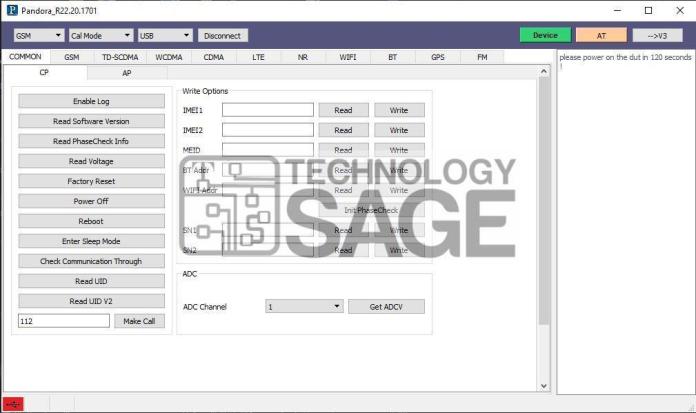Image resolution: width=696 pixels, height=413 pixels.
Task: Select the CP sub-tab
Action: 44,72
